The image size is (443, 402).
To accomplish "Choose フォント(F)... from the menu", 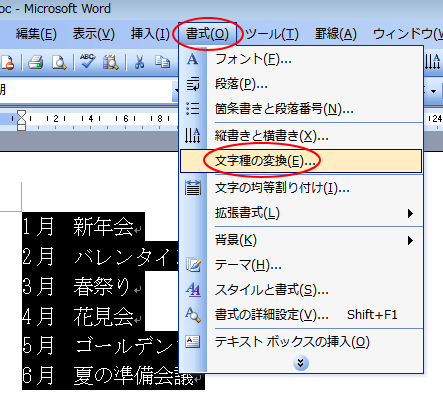I will click(301, 60).
